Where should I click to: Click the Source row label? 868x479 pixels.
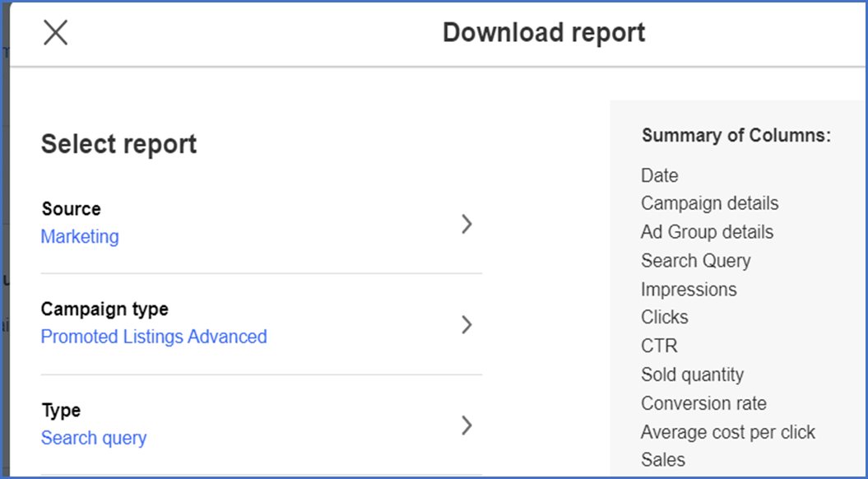point(72,209)
